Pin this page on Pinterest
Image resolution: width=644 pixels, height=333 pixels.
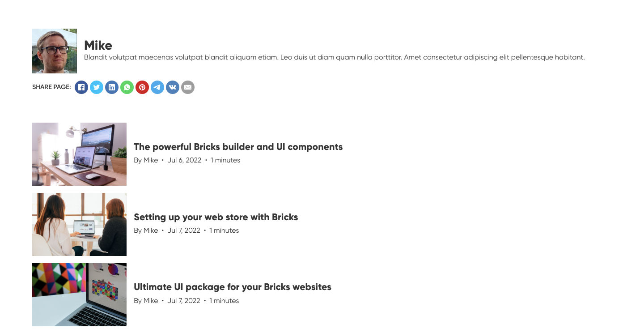pos(142,87)
